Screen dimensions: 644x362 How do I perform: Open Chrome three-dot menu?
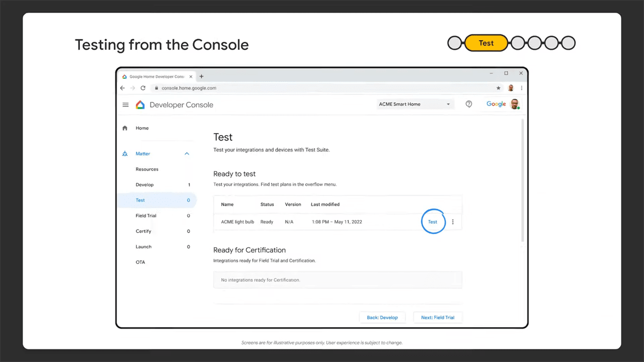click(x=521, y=88)
